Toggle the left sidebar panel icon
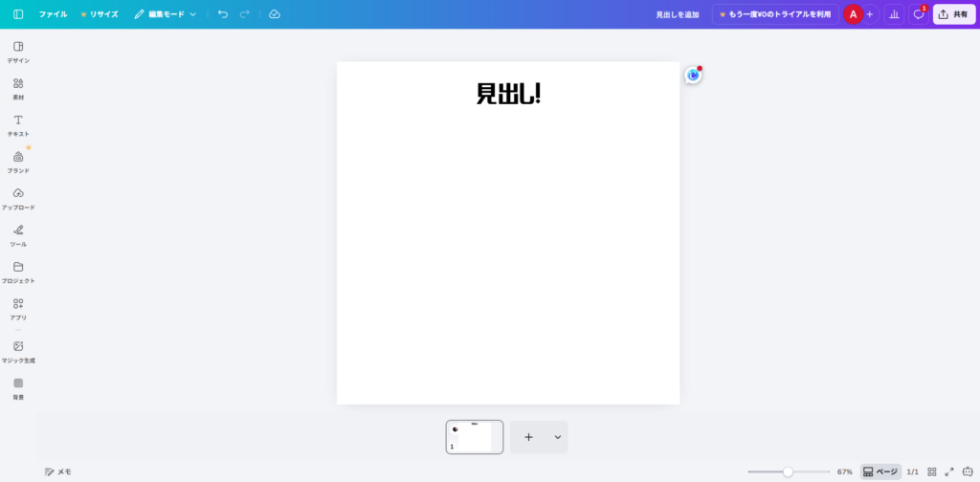The height and width of the screenshot is (482, 980). point(18,14)
